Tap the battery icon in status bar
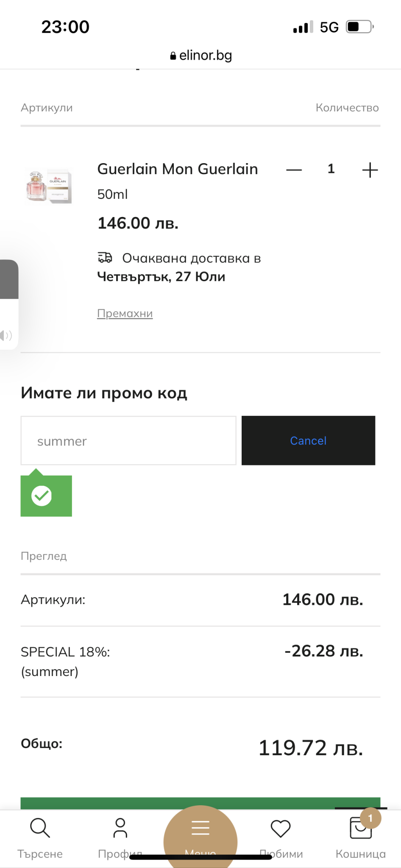 [x=359, y=27]
